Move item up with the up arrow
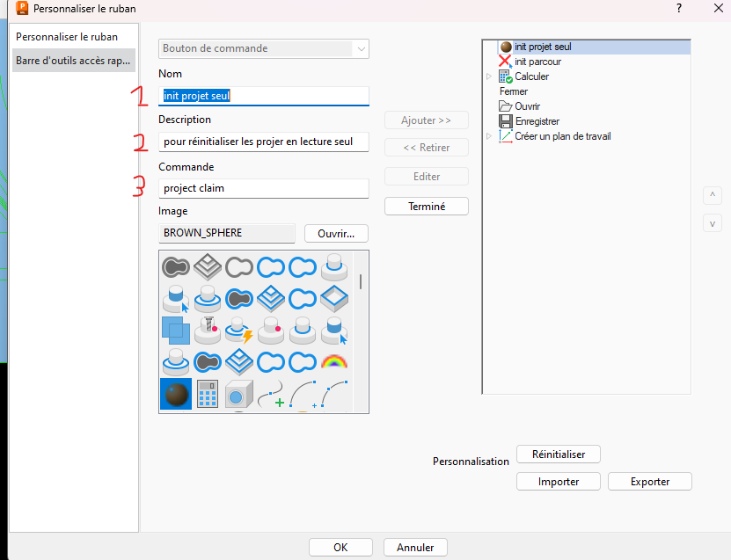Viewport: 731px width, 560px height. [x=713, y=194]
